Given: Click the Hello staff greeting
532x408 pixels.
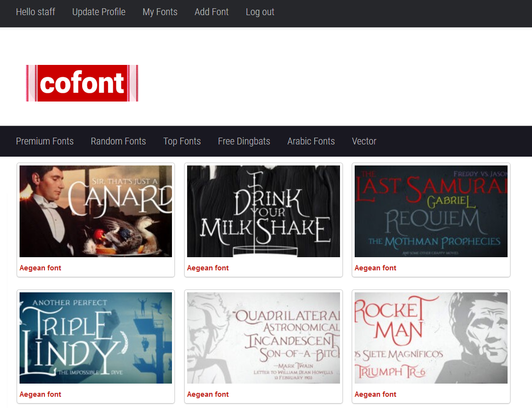Looking at the screenshot, I should click(x=35, y=12).
